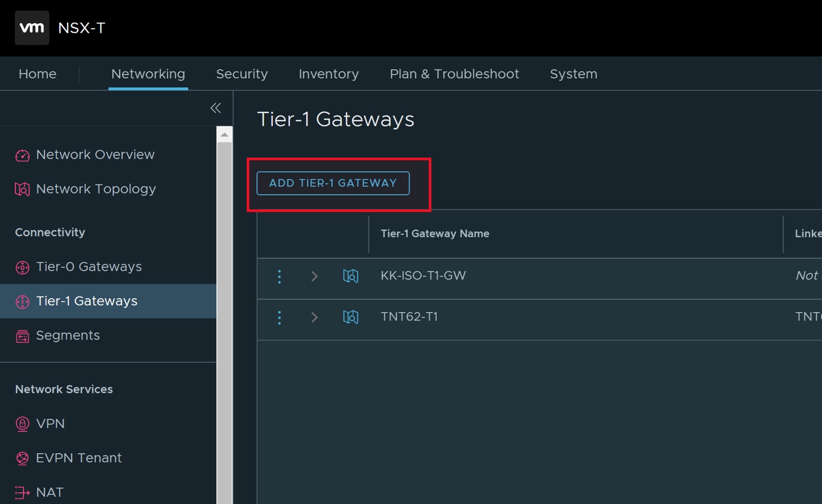Navigate to Tier-0 Gateways

click(x=89, y=267)
